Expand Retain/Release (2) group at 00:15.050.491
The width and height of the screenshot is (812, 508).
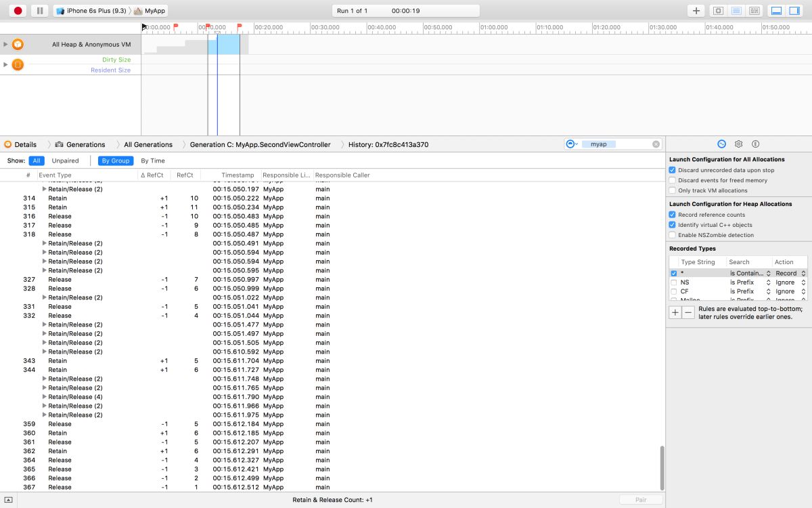pyautogui.click(x=45, y=243)
